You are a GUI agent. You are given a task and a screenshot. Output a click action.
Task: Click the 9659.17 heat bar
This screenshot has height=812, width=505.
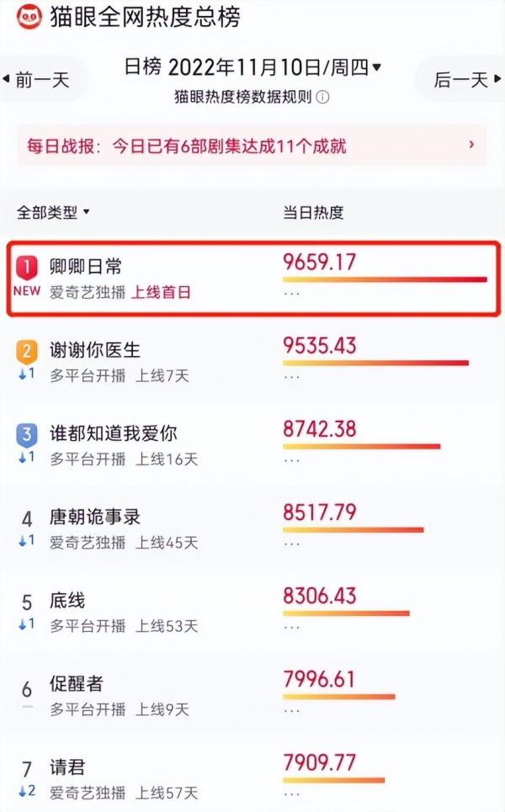(x=385, y=279)
